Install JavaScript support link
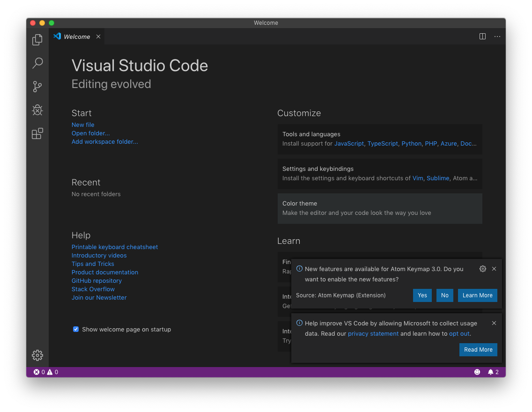 [x=349, y=144]
